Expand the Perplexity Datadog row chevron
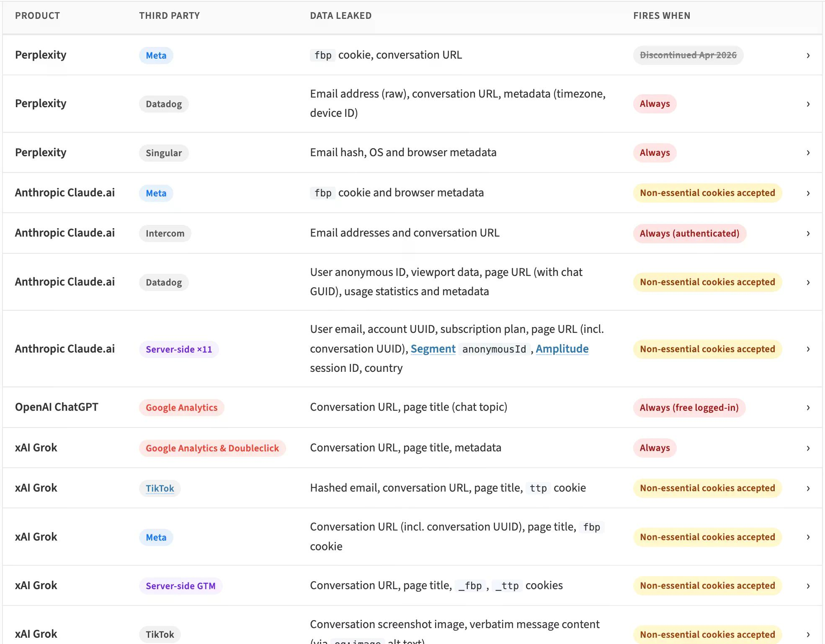Image resolution: width=825 pixels, height=644 pixels. [x=808, y=104]
